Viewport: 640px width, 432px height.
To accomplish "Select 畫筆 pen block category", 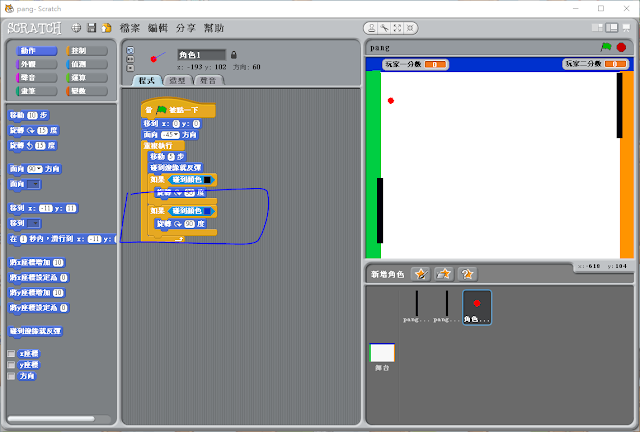I will pos(37,91).
